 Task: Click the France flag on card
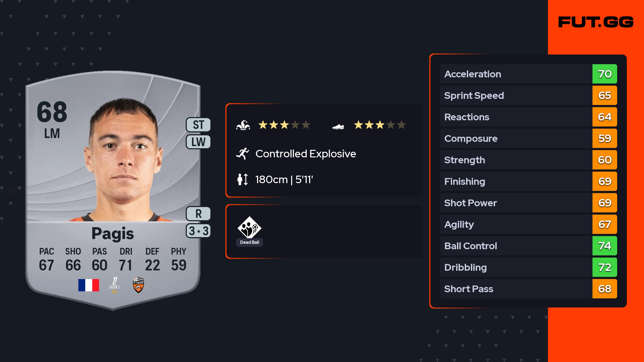(x=89, y=285)
